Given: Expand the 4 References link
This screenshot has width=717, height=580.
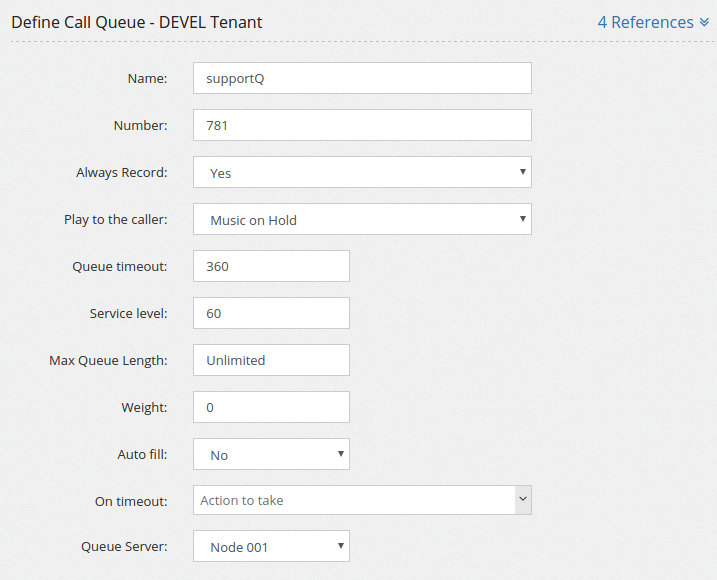Looking at the screenshot, I should coord(653,22).
